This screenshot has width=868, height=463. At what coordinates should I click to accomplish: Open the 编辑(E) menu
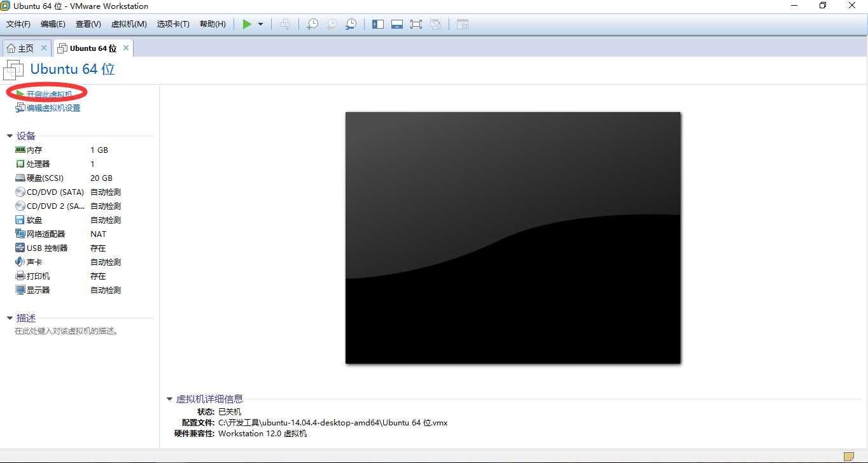coord(53,24)
